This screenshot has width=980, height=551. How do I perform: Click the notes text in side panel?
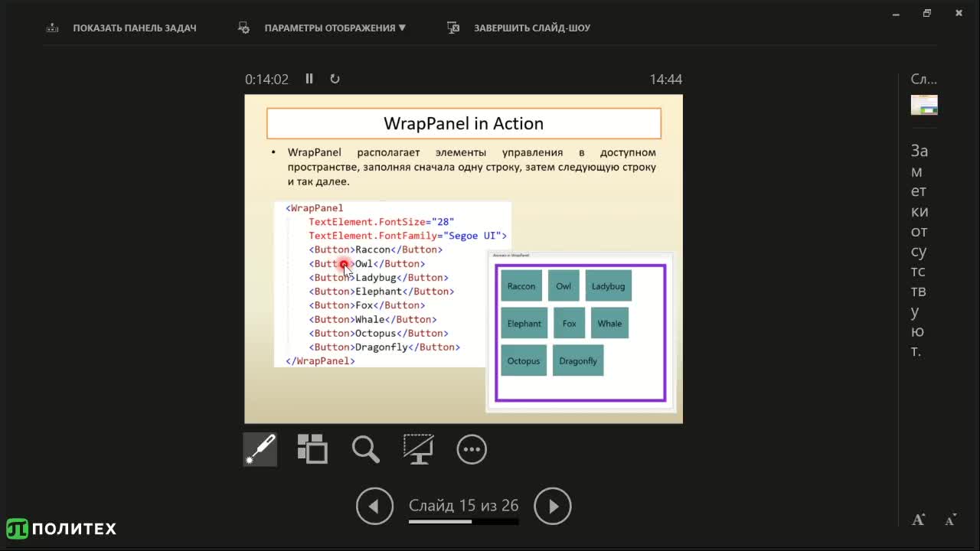[920, 251]
